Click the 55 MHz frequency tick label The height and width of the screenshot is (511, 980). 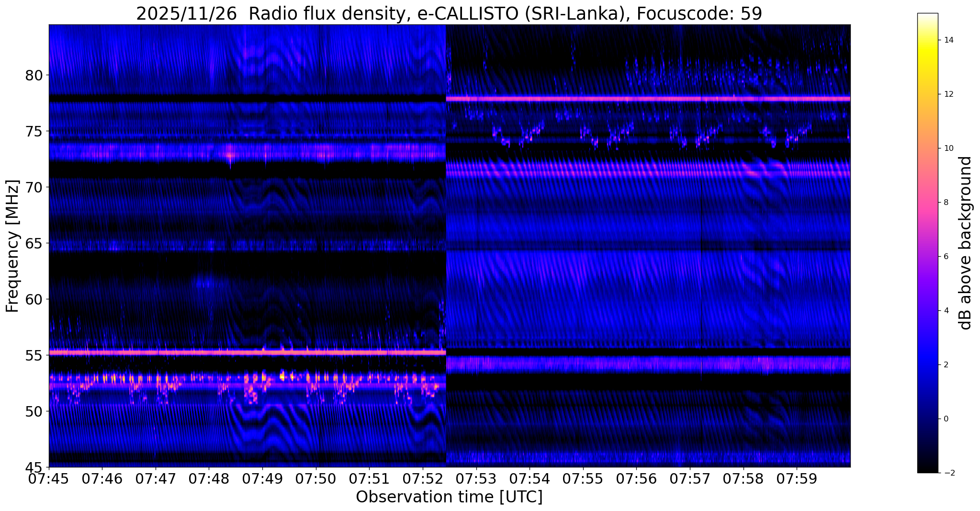click(x=34, y=355)
